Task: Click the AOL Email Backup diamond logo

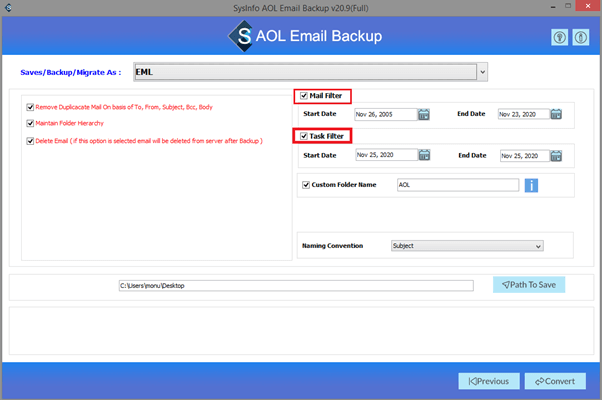Action: click(x=241, y=36)
